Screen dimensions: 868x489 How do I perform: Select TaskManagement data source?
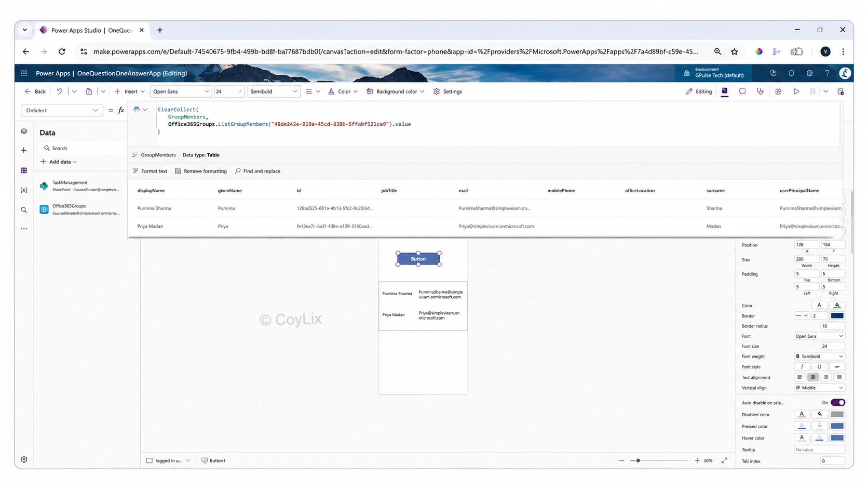point(80,186)
